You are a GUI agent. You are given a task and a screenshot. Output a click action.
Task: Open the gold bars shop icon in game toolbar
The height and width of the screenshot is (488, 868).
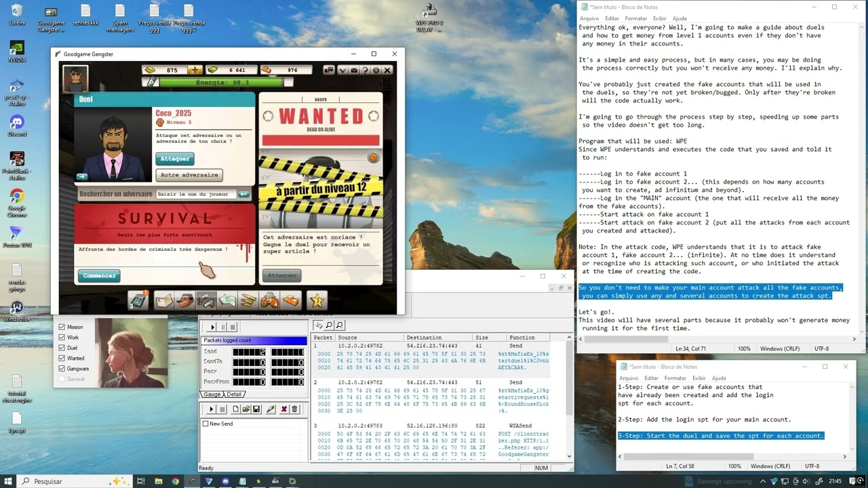pyautogui.click(x=290, y=300)
